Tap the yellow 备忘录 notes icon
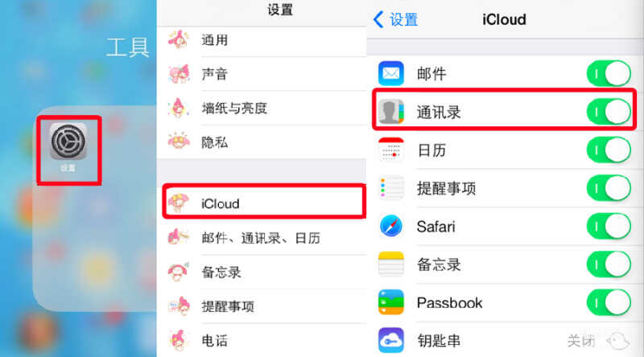This screenshot has height=357, width=644. pos(390,265)
